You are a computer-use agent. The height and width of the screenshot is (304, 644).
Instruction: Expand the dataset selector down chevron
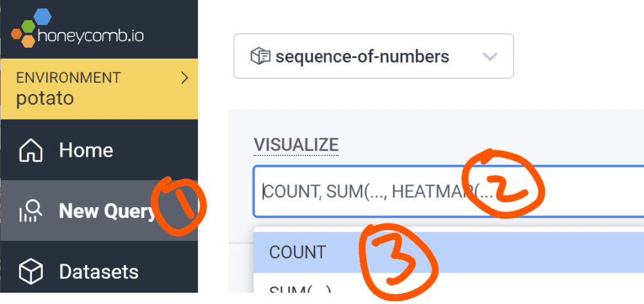point(489,57)
